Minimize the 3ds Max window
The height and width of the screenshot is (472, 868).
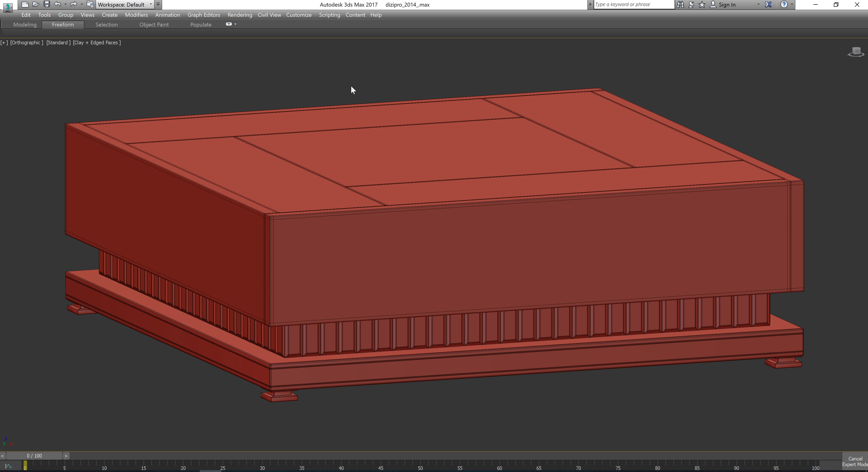pyautogui.click(x=816, y=4)
